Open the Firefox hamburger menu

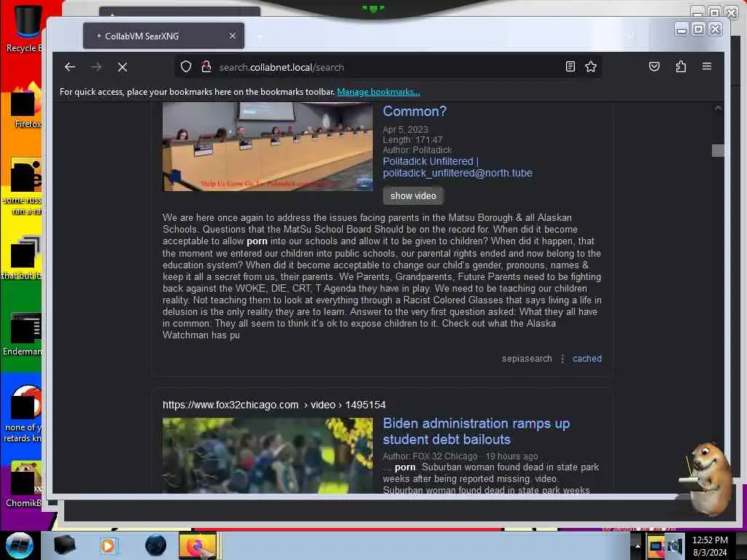(x=707, y=66)
